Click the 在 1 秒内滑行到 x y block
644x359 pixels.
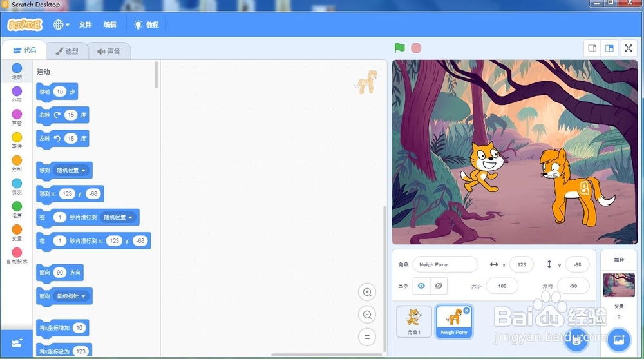coord(93,241)
